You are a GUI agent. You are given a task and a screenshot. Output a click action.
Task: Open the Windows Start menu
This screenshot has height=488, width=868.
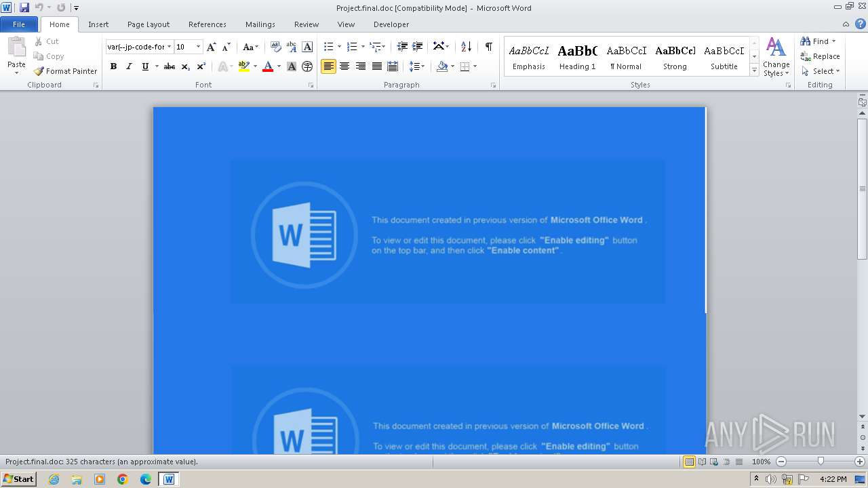(18, 479)
